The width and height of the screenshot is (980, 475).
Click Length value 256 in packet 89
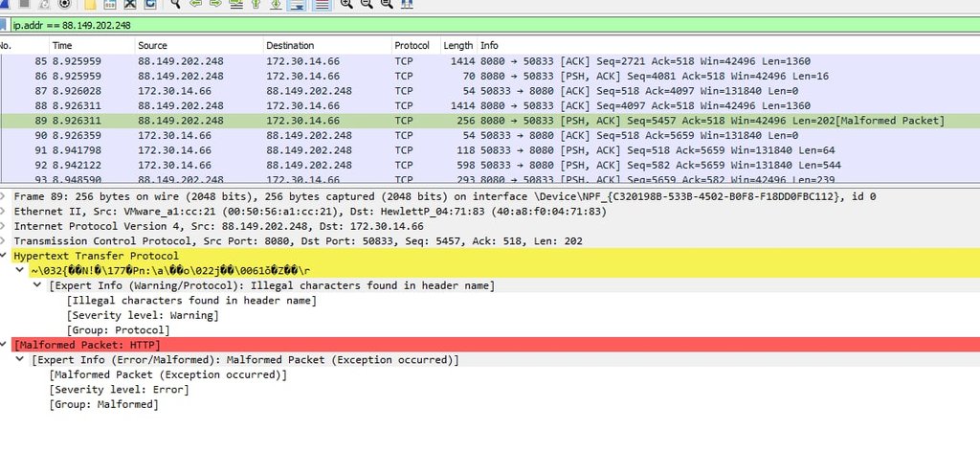click(464, 121)
